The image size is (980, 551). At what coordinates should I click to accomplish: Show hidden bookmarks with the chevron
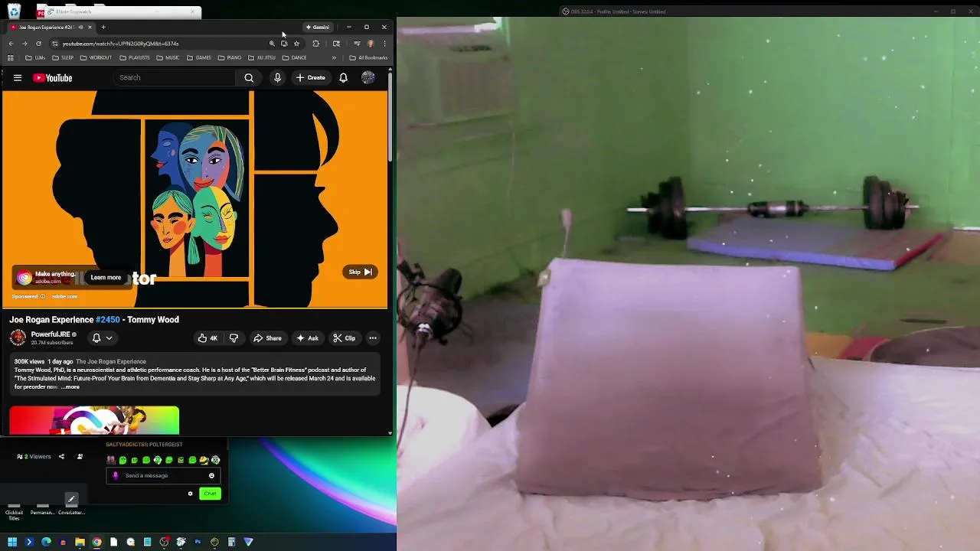click(x=334, y=57)
